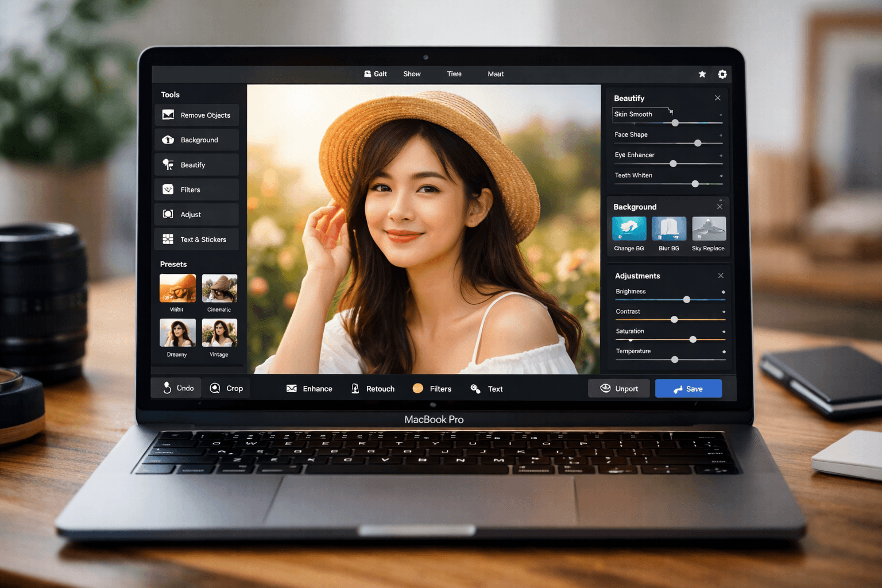Click Enhance in the bottom toolbar

(310, 389)
